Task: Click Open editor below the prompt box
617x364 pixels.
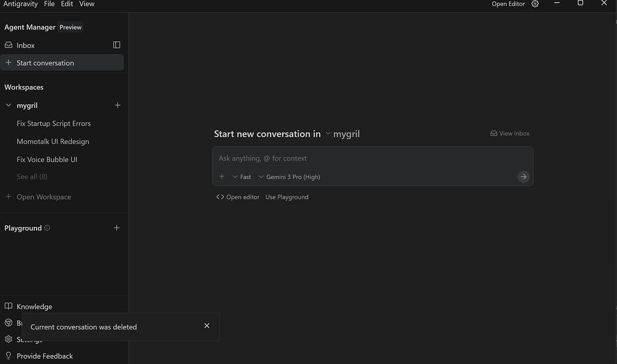Action: tap(237, 197)
